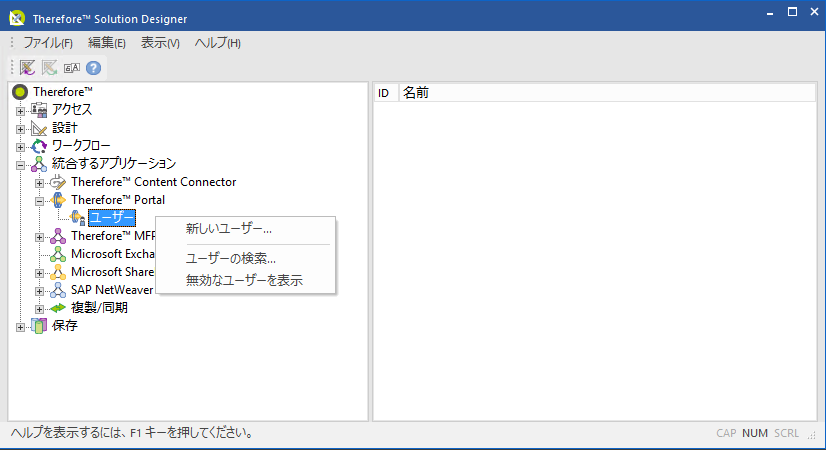Click the second greyed design toolbar icon
This screenshot has height=450, width=826.
click(x=50, y=67)
